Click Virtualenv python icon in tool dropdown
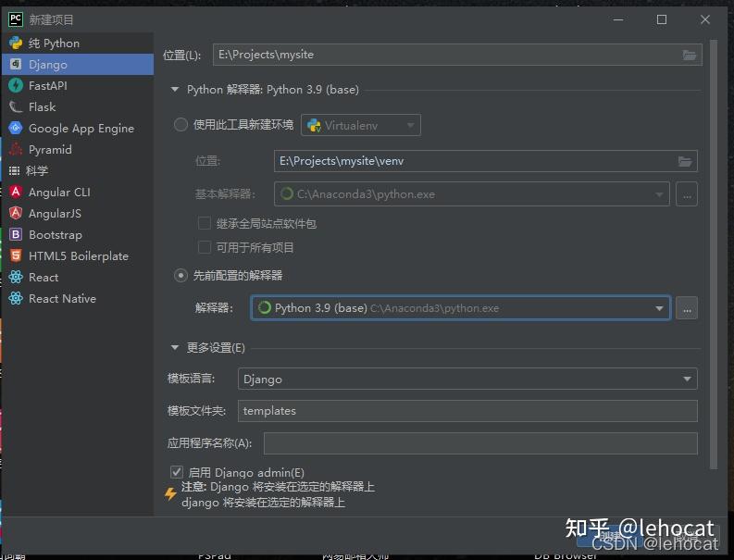 click(314, 126)
